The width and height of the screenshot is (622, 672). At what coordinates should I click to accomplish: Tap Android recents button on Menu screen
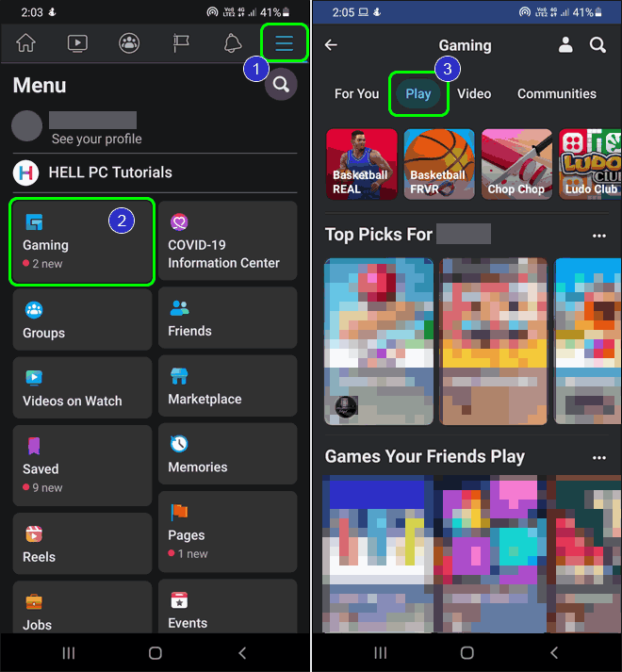point(69,653)
